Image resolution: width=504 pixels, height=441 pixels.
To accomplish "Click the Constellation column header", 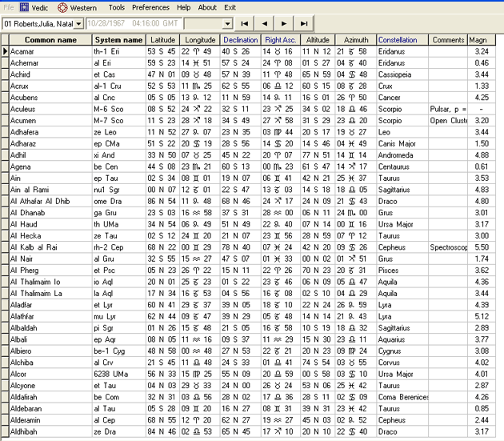I will click(x=398, y=40).
